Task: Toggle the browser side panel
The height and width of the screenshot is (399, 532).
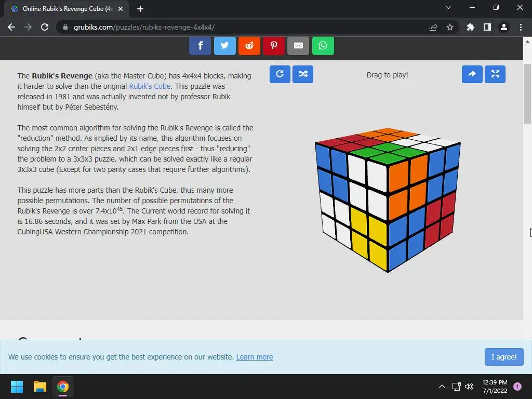Action: point(487,27)
